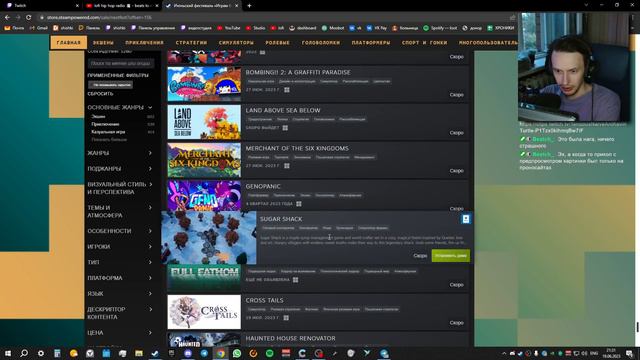Select the СТРАТЕГИИ tab
Viewport: 640px width, 360px height.
(191, 42)
